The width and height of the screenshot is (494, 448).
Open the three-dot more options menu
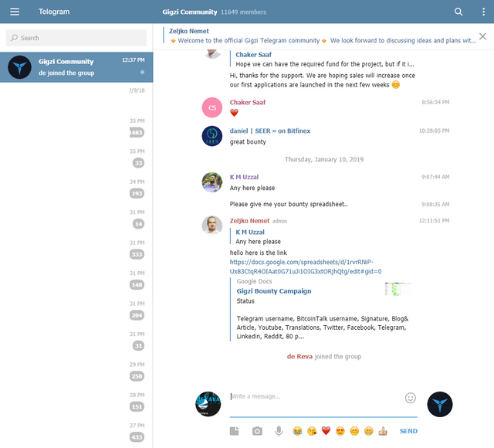click(x=483, y=12)
